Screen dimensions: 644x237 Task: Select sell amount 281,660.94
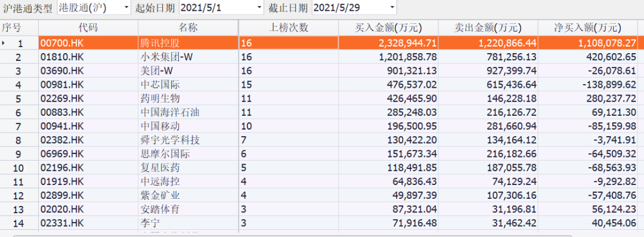click(x=488, y=127)
